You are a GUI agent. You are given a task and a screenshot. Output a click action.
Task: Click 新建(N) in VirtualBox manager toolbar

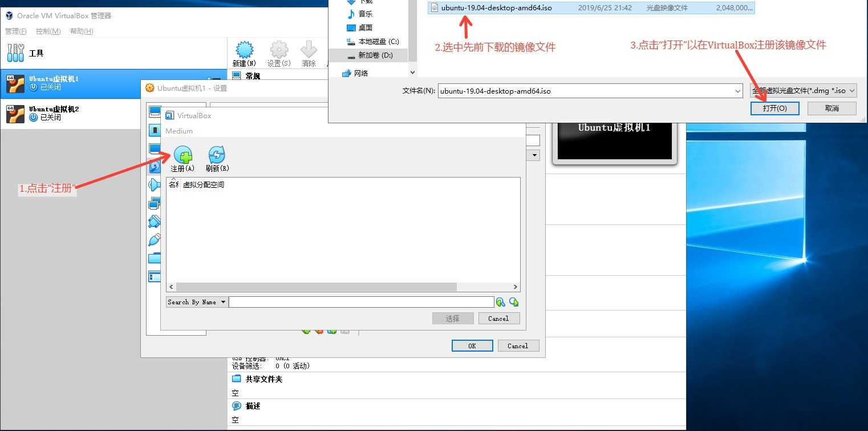pyautogui.click(x=244, y=54)
